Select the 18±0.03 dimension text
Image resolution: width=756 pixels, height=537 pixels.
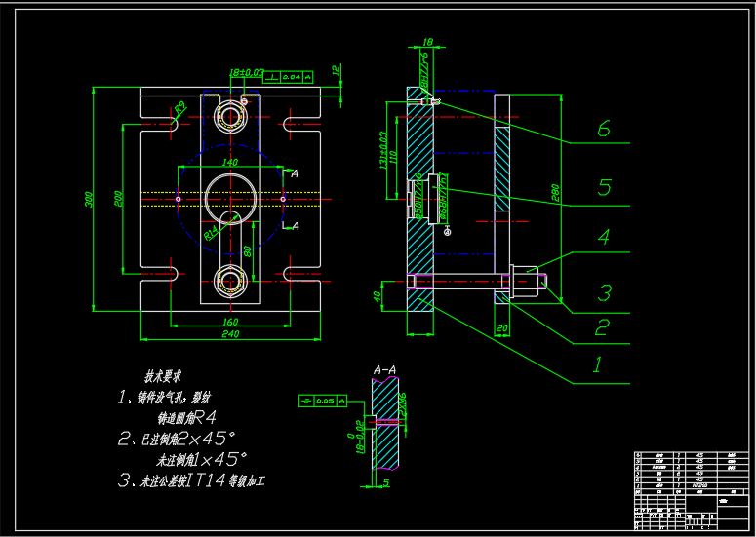point(247,73)
